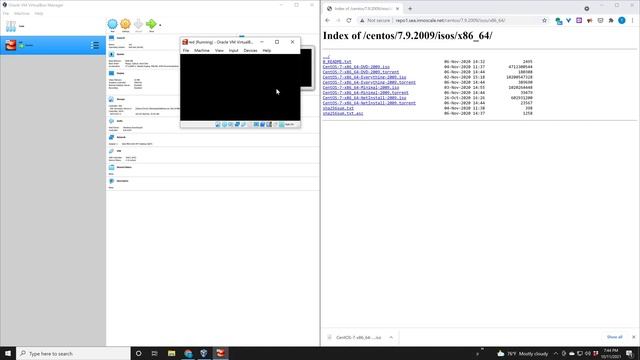
Task: Click the Chrome address bar URL
Action: pos(450,20)
